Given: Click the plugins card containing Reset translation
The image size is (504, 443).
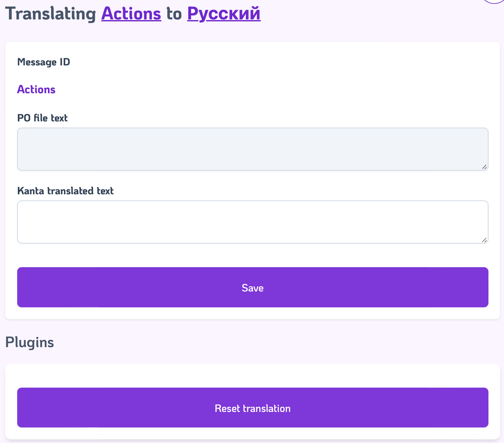Looking at the screenshot, I should click(x=252, y=376).
